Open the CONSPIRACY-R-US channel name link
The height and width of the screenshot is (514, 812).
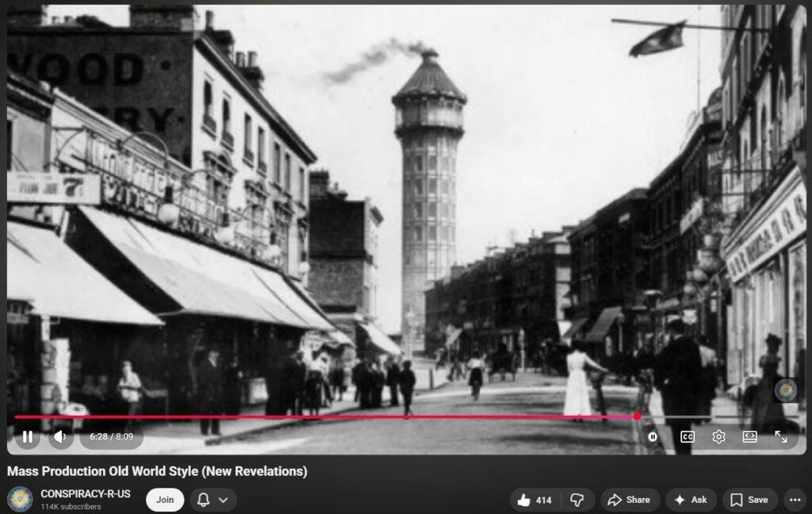tap(86, 493)
